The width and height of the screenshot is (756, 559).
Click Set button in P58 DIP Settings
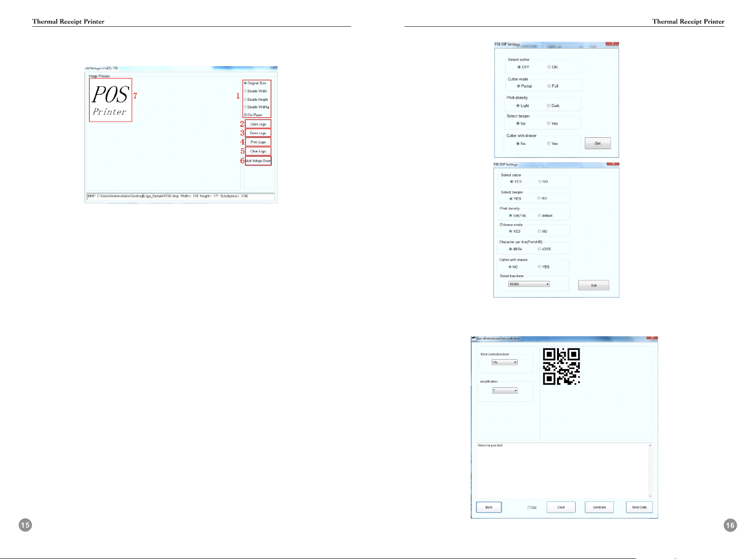[x=597, y=144]
